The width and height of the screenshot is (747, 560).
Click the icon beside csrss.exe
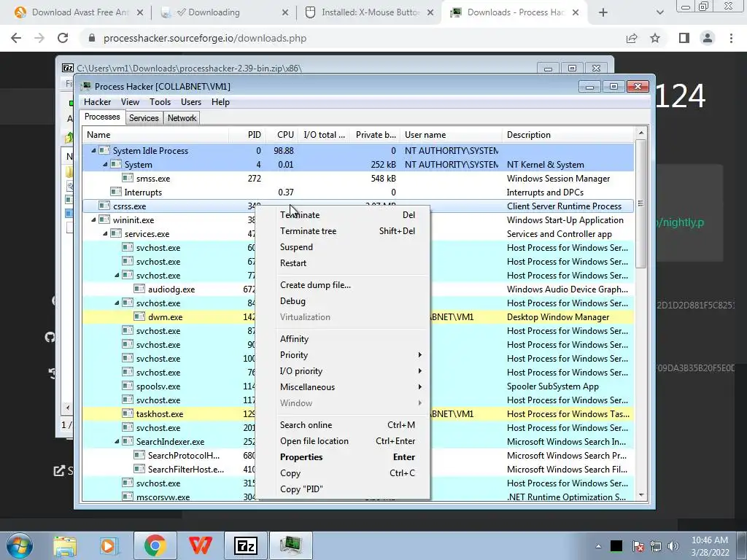104,206
